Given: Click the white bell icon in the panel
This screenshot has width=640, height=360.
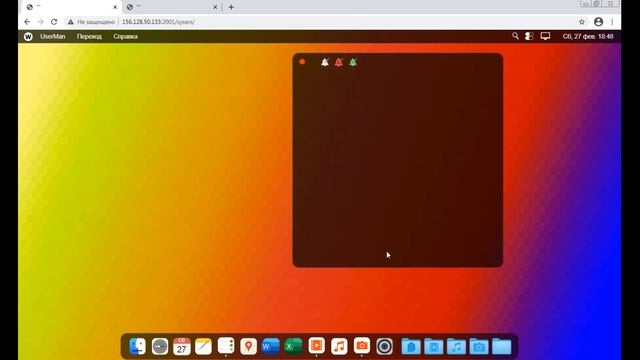Looking at the screenshot, I should 324,62.
